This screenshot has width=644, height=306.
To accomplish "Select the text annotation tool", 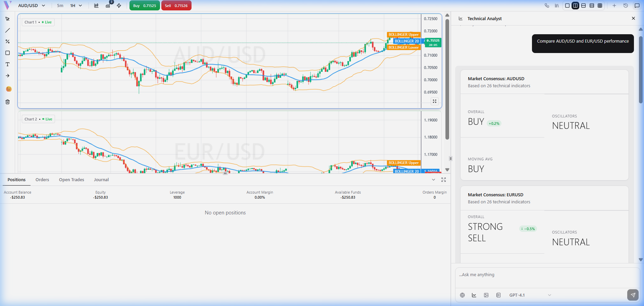I will tap(7, 64).
